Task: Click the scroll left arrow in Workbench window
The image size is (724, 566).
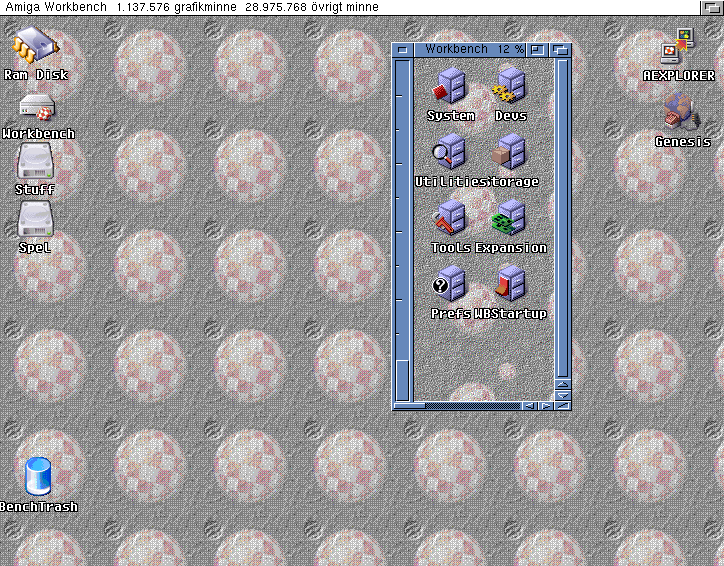Action: coord(529,406)
